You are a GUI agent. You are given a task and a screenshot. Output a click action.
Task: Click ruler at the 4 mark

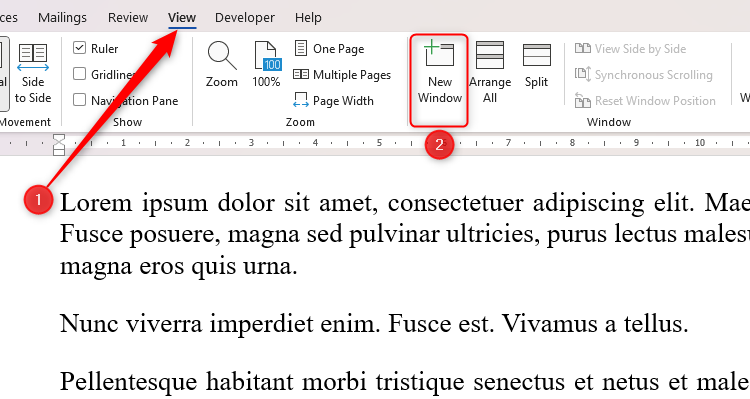315,143
